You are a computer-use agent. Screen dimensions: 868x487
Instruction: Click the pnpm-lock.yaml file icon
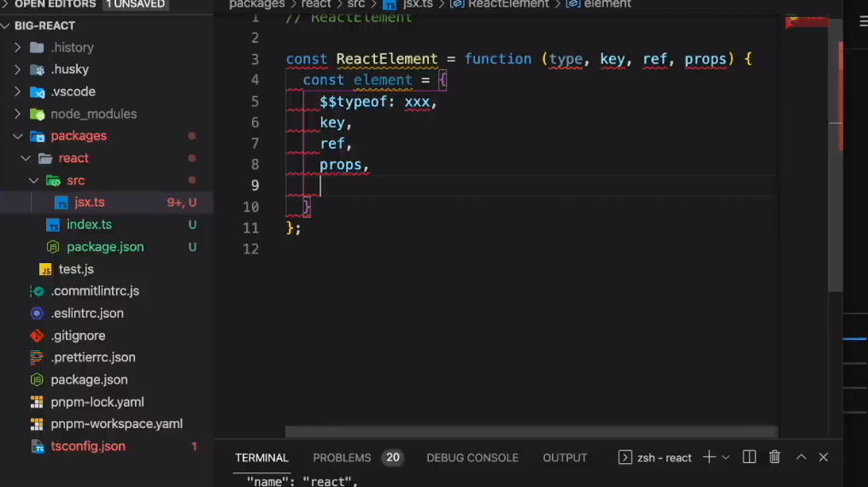[37, 402]
